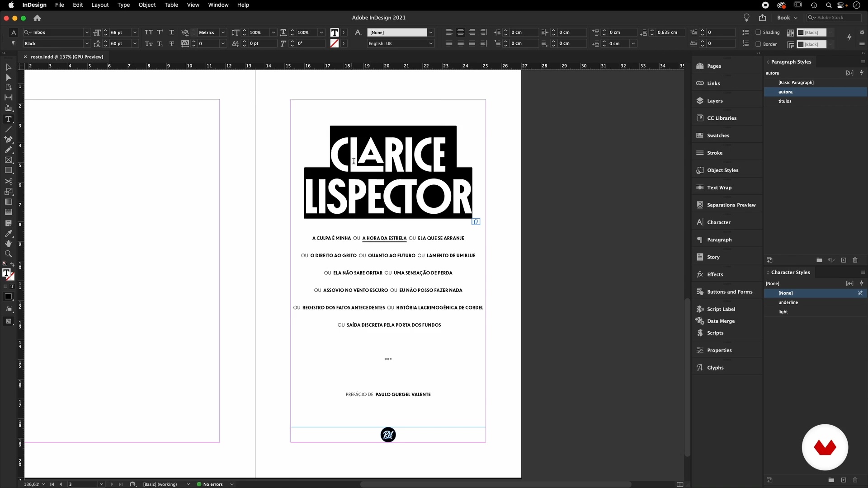The height and width of the screenshot is (488, 868).
Task: Open the Object menu
Action: pos(147,5)
